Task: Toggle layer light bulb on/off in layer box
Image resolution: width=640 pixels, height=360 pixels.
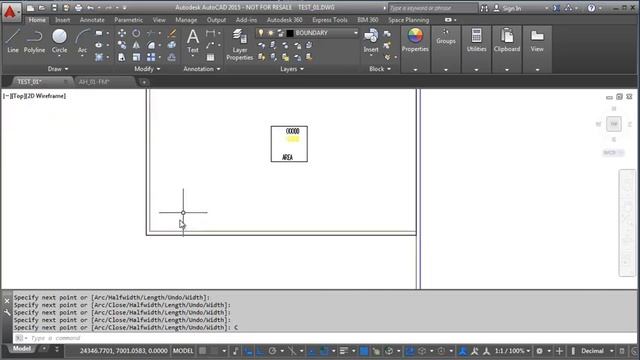Action: (x=261, y=33)
